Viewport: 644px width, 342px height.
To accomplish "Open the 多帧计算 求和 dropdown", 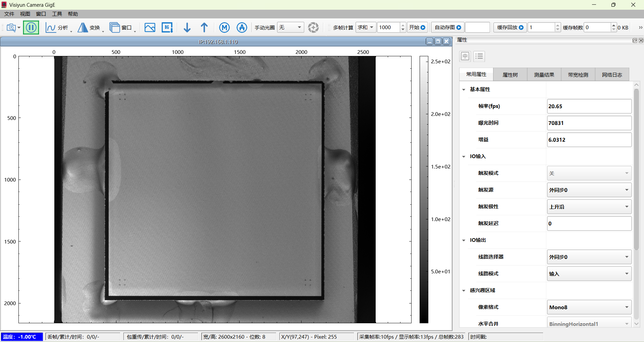I will point(365,27).
